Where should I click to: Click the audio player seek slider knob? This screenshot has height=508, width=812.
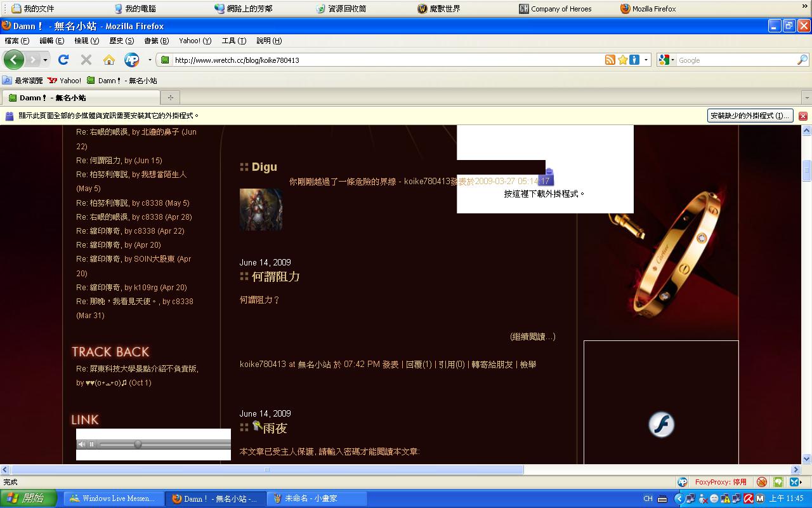pyautogui.click(x=138, y=444)
